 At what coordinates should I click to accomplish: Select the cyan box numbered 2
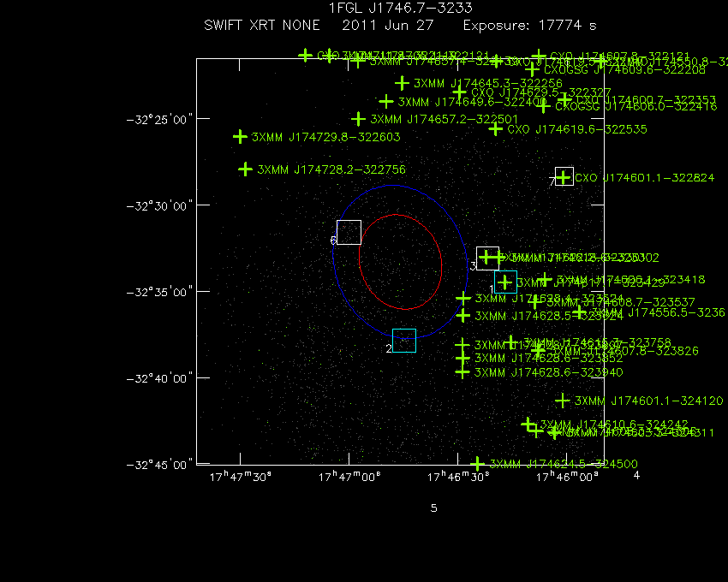coord(404,341)
